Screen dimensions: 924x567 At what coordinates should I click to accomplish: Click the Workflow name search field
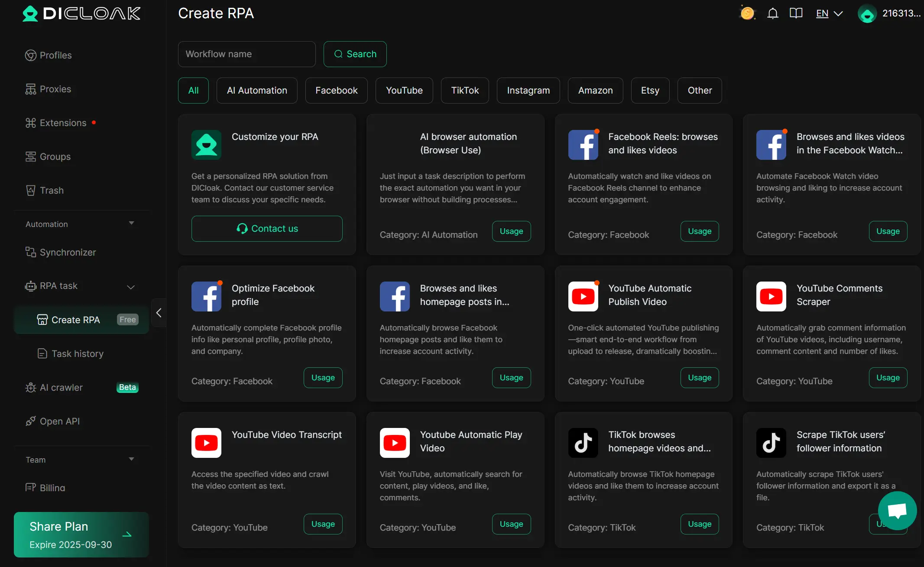coord(246,54)
